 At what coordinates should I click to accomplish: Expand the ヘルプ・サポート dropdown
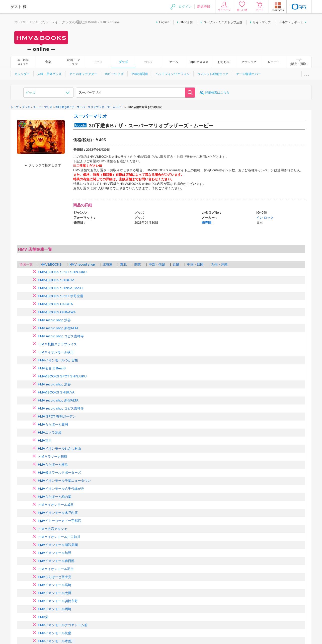tap(292, 22)
